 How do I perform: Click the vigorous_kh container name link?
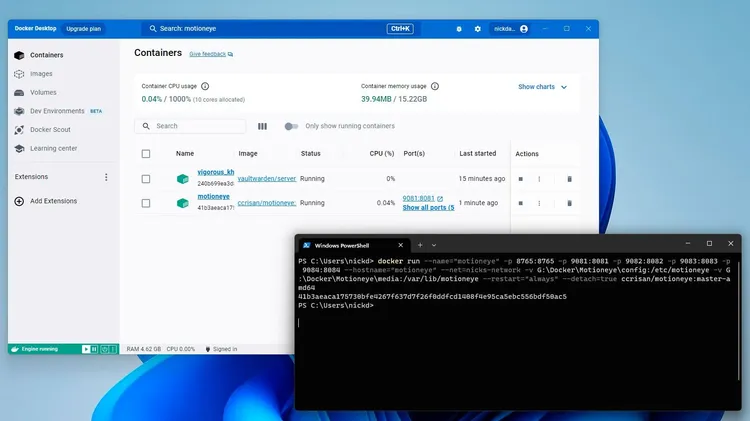click(x=216, y=172)
